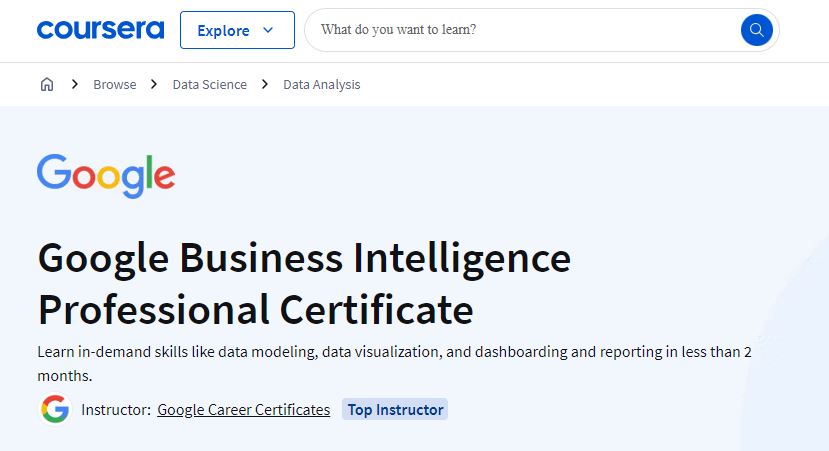Click the blue magnifying glass search button
The image size is (829, 451).
pos(757,30)
